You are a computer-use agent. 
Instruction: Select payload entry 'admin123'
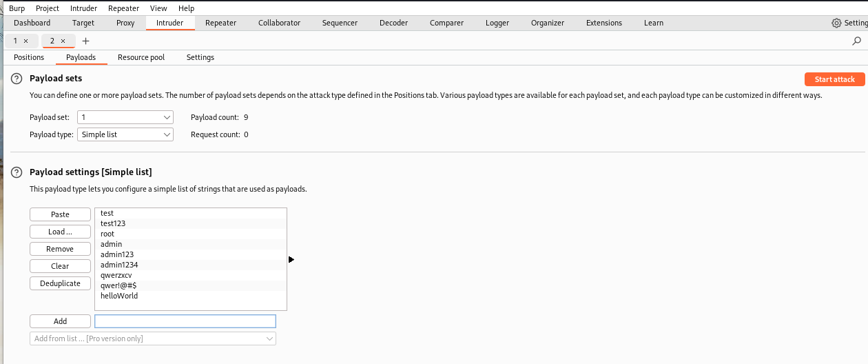pyautogui.click(x=191, y=254)
